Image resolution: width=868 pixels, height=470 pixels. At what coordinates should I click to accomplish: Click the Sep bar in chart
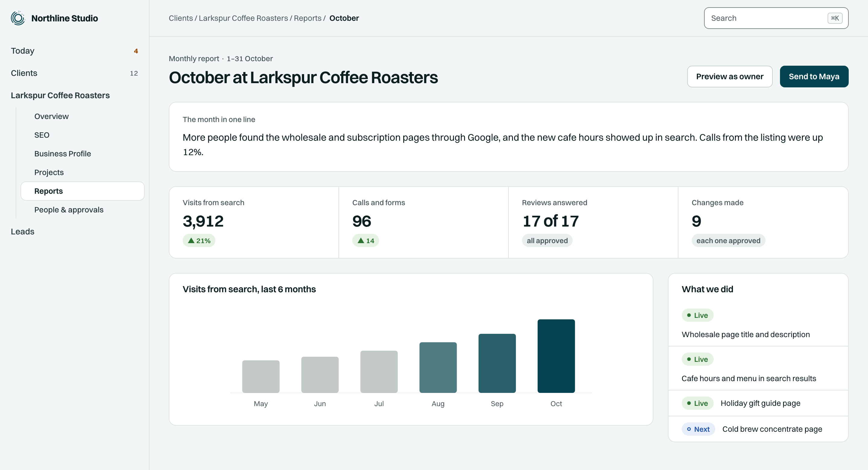tap(497, 363)
